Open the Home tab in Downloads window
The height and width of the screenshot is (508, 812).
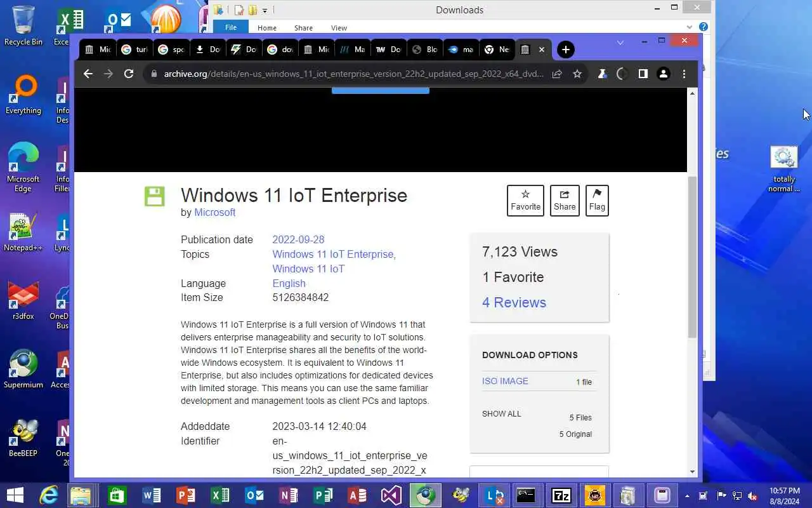[267, 28]
